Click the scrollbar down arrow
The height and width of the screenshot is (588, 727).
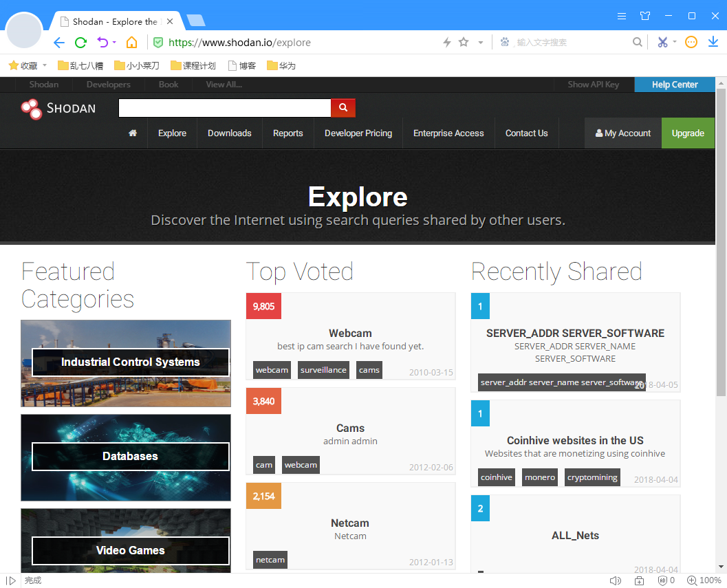pos(721,567)
